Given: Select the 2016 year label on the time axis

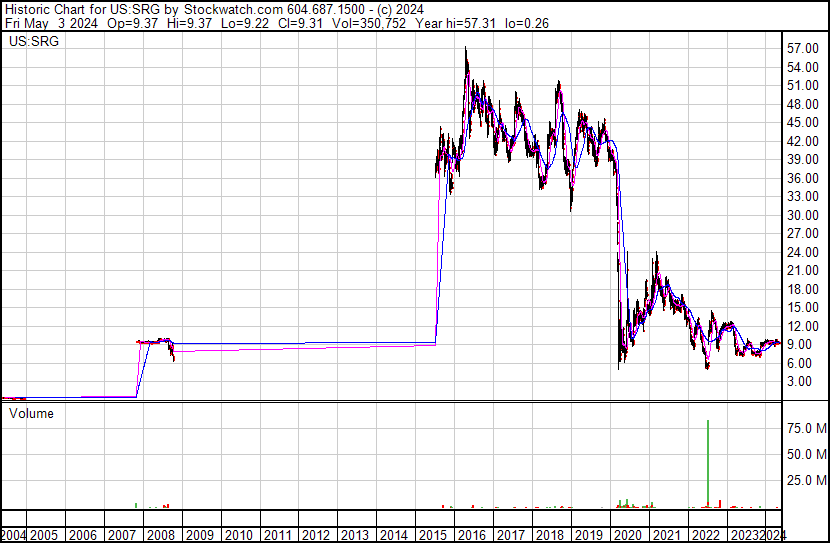Looking at the screenshot, I should click(472, 535).
